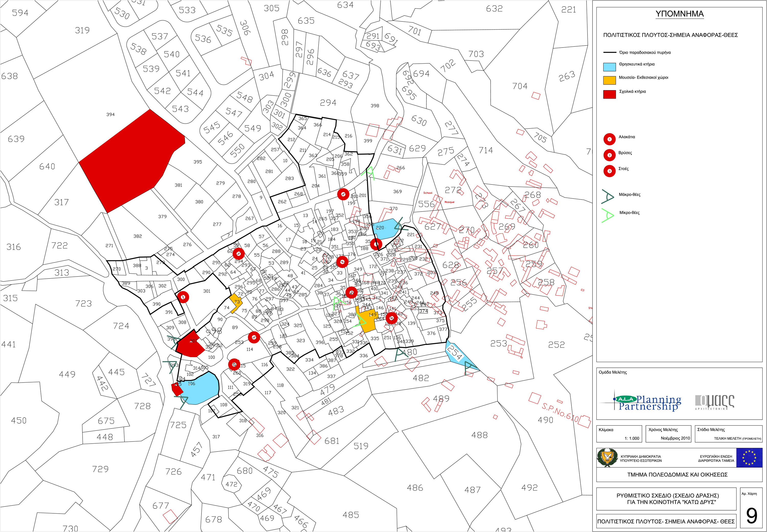Click the ΕΥΡΩΠΑΪΚΗ ΕΝΩΣΗ ΔΙΑΡΘΡΩΤΙΚΑ ΤΑΜΕΙΑ text

[x=716, y=458]
